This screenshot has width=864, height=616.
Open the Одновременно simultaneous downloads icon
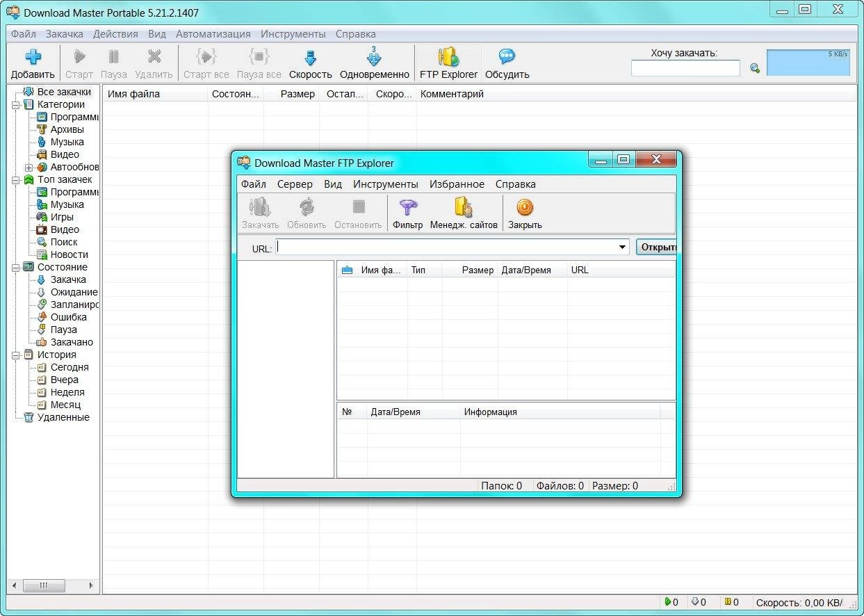pos(374,57)
